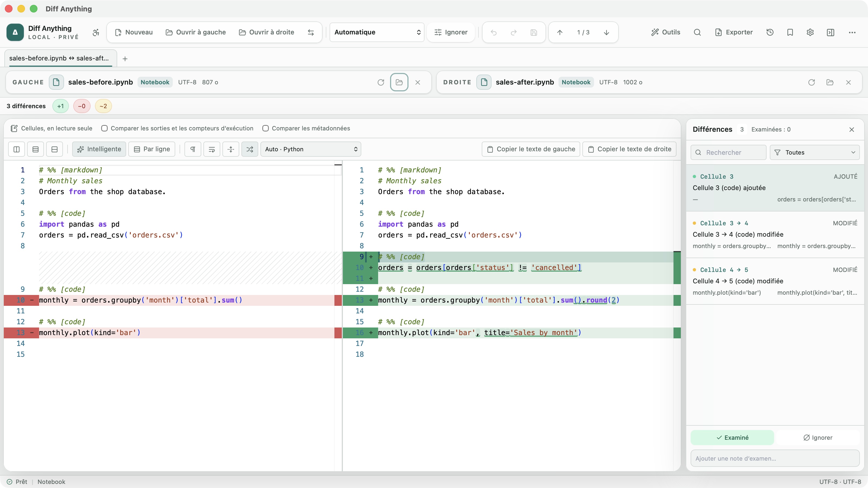Filter by the ~2 modified badge

103,106
